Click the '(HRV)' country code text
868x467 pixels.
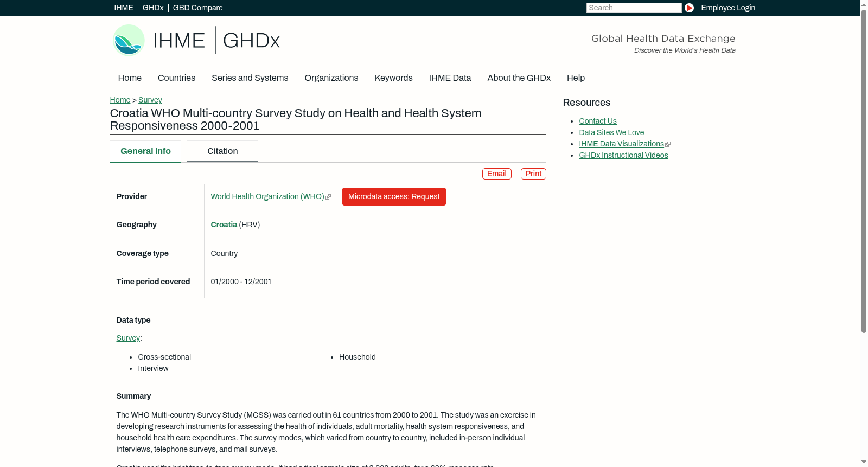pos(250,225)
